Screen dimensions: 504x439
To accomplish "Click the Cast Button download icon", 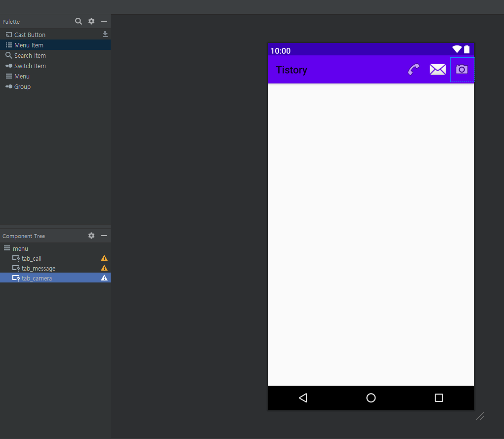I will (x=105, y=34).
